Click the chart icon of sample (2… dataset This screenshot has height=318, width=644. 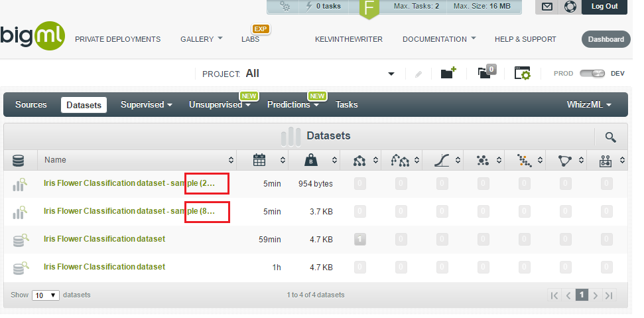pos(19,185)
